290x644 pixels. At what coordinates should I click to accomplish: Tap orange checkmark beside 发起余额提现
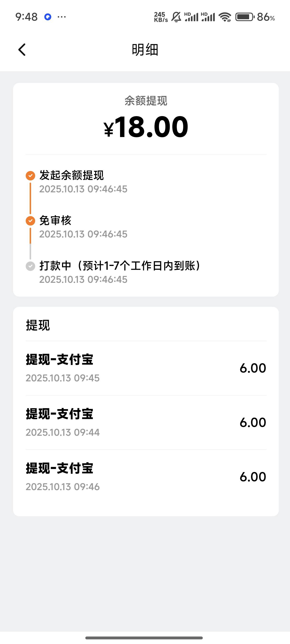pos(30,175)
